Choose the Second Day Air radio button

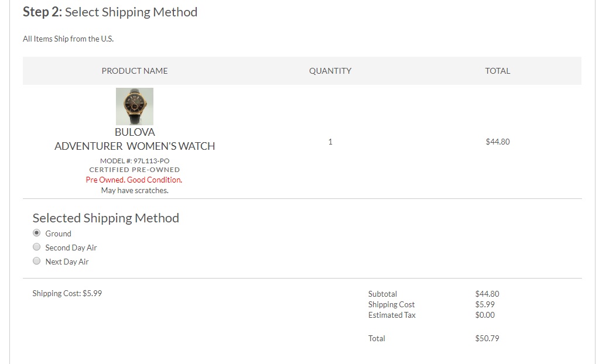click(x=37, y=247)
